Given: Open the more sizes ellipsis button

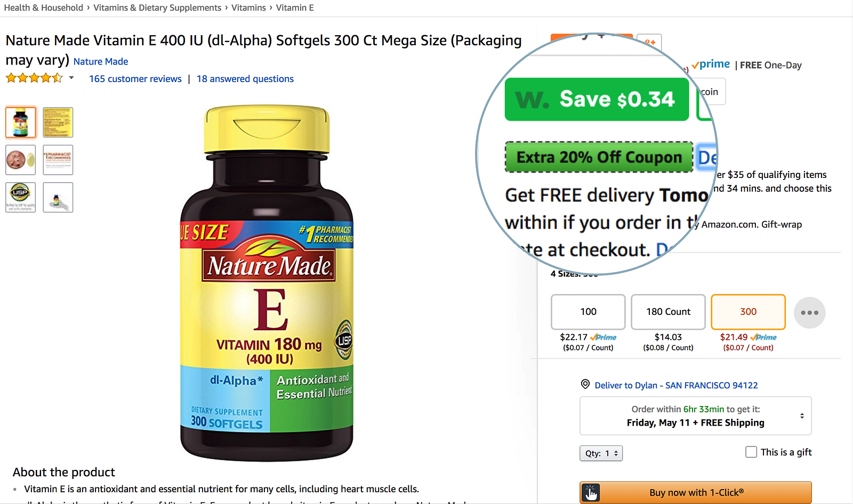Looking at the screenshot, I should coord(809,313).
